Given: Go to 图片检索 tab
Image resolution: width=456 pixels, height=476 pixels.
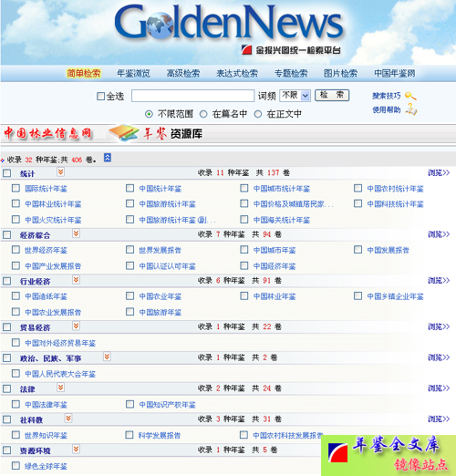Looking at the screenshot, I should (341, 73).
